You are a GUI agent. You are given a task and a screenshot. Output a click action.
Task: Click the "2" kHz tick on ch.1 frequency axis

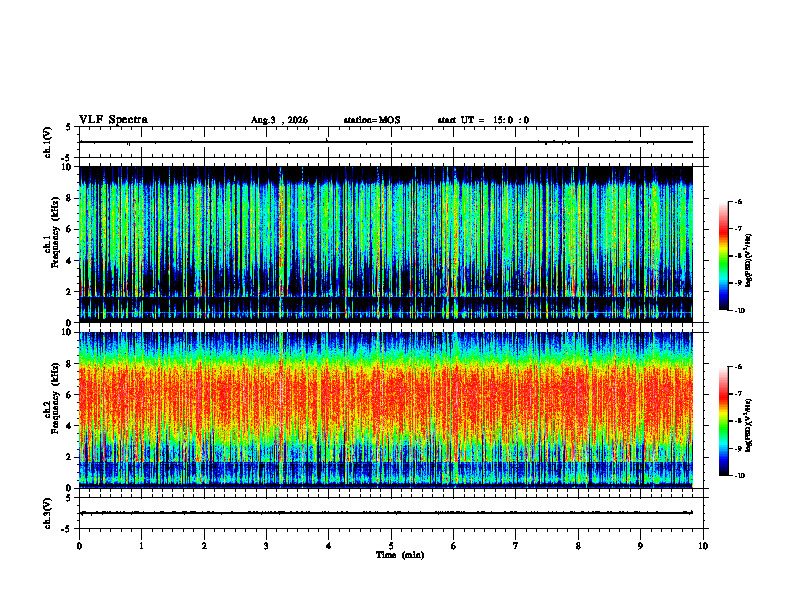coord(71,292)
